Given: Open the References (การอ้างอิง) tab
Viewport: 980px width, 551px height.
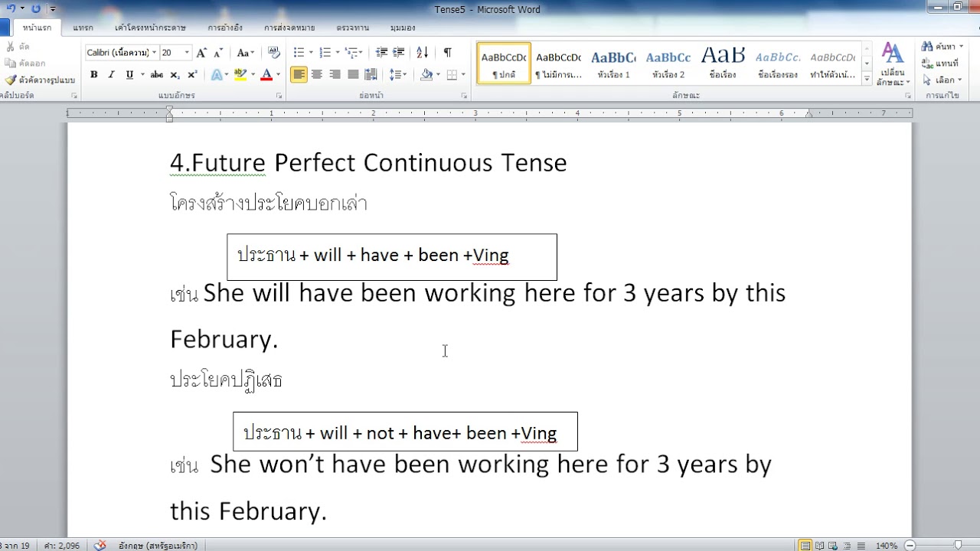Looking at the screenshot, I should click(x=225, y=28).
